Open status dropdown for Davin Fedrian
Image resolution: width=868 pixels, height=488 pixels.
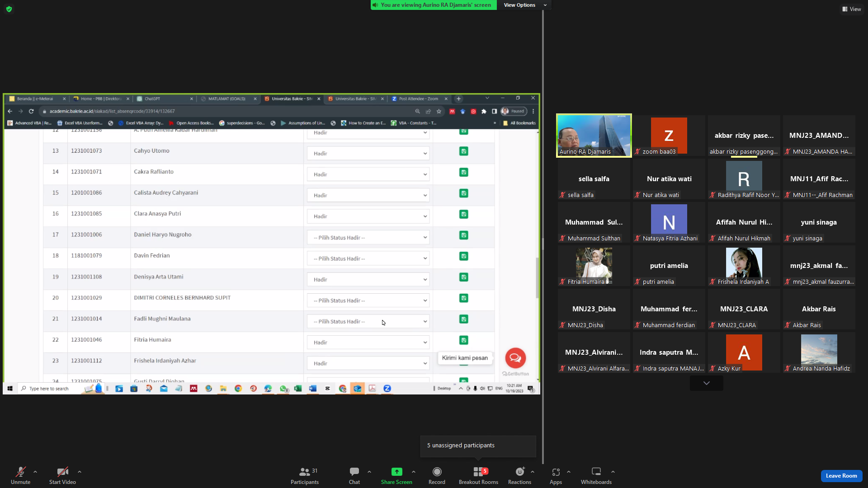(368, 258)
